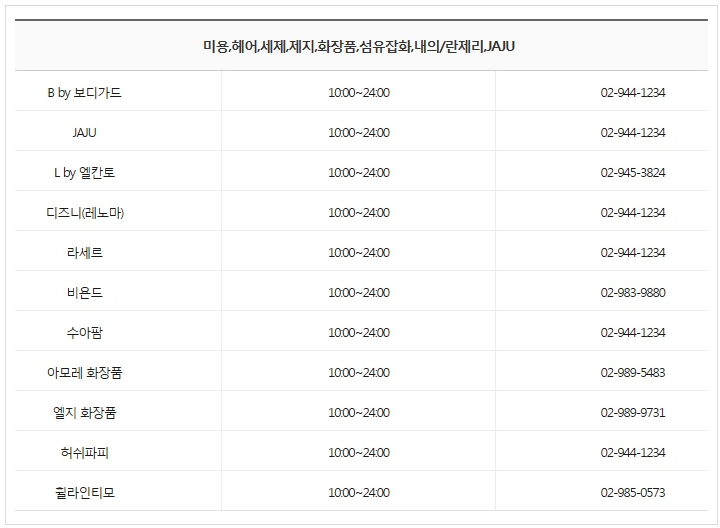Select the 휠라인티모 store name
Image resolution: width=720 pixels, height=528 pixels.
tap(85, 492)
